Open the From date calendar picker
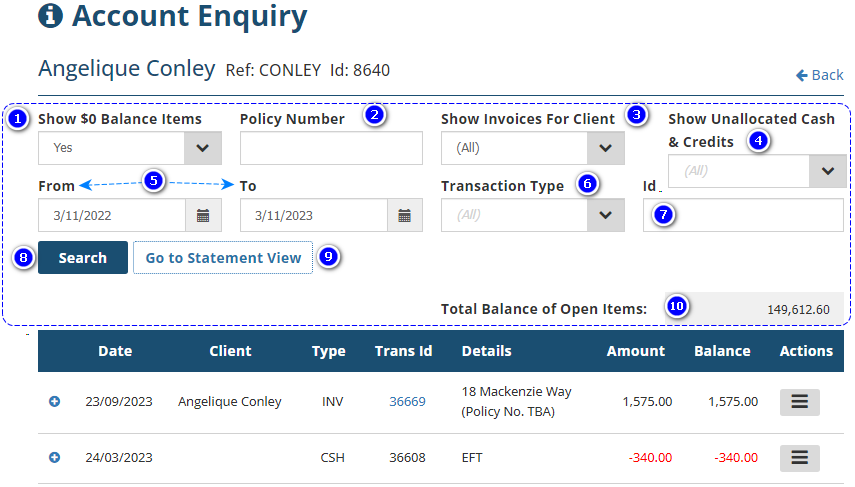This screenshot has width=855, height=487. tap(203, 215)
